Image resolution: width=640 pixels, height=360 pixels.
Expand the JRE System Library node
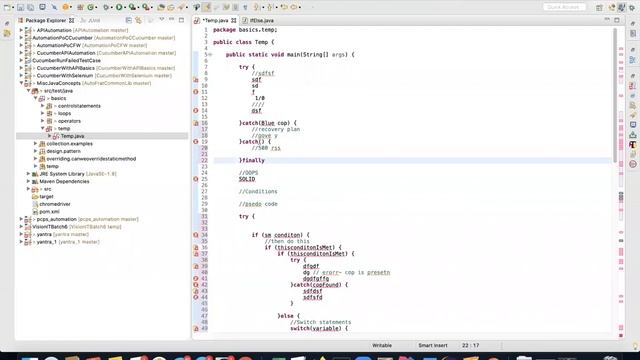tap(29, 174)
